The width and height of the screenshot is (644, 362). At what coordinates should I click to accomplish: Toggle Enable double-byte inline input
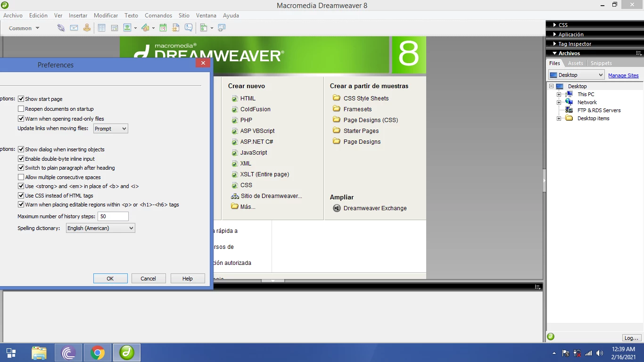point(21,159)
